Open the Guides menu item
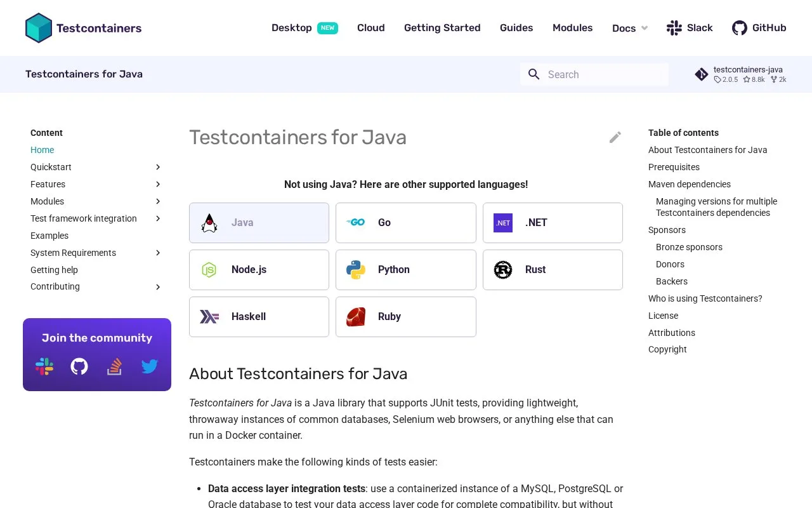This screenshot has height=508, width=812. (x=516, y=28)
